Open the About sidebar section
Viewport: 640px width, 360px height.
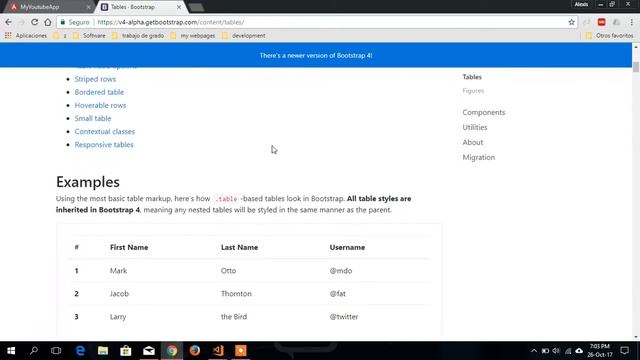coord(473,142)
